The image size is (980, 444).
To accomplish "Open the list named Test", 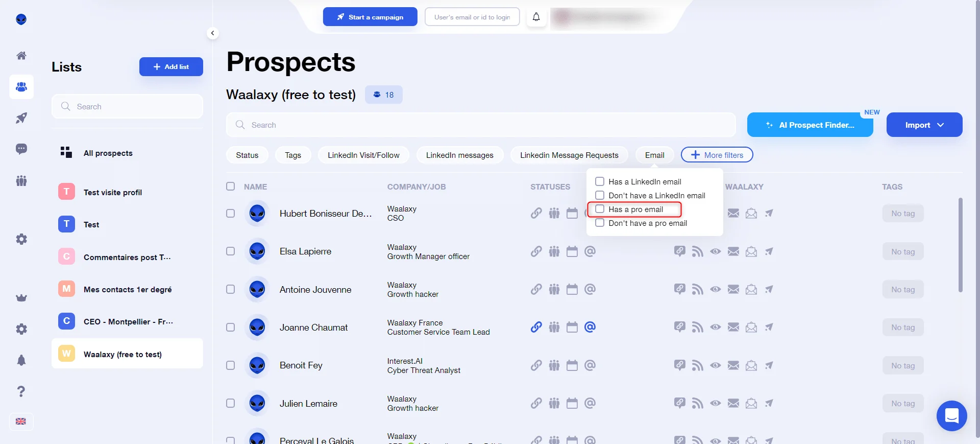I will click(x=128, y=224).
